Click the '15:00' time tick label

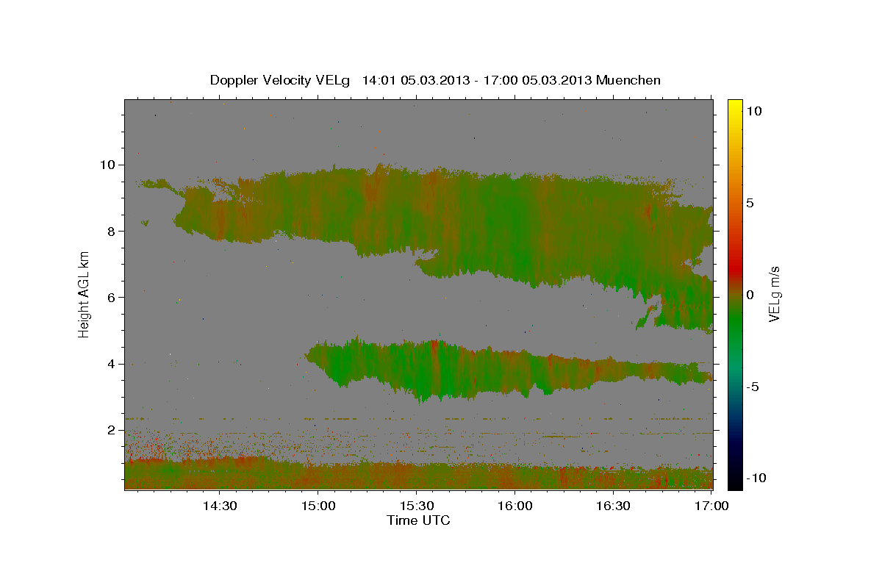click(x=318, y=506)
